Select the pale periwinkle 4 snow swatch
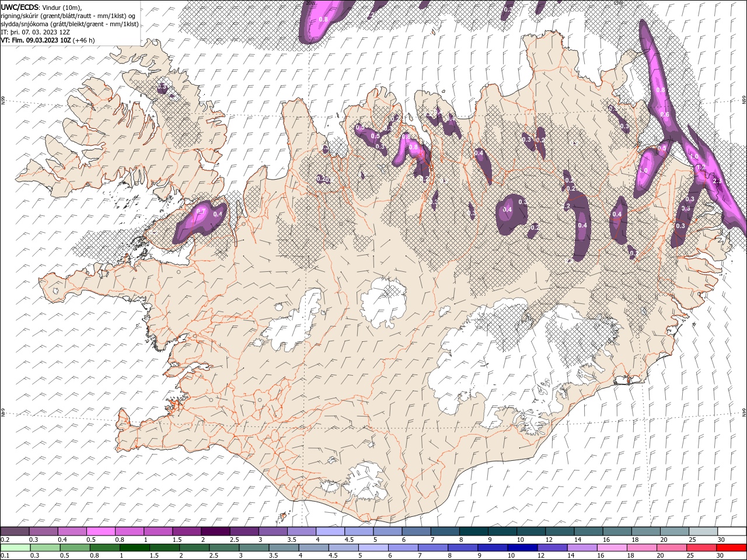 click(x=330, y=531)
